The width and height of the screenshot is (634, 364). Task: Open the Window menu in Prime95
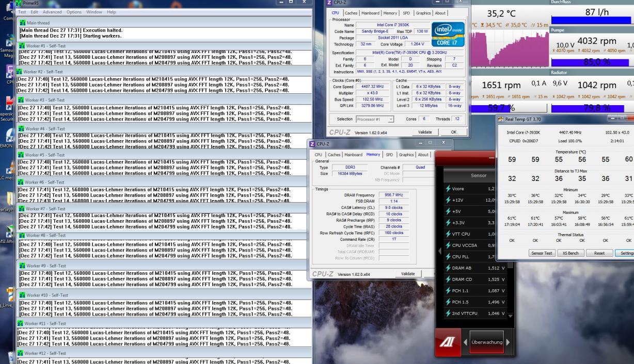[x=94, y=12]
